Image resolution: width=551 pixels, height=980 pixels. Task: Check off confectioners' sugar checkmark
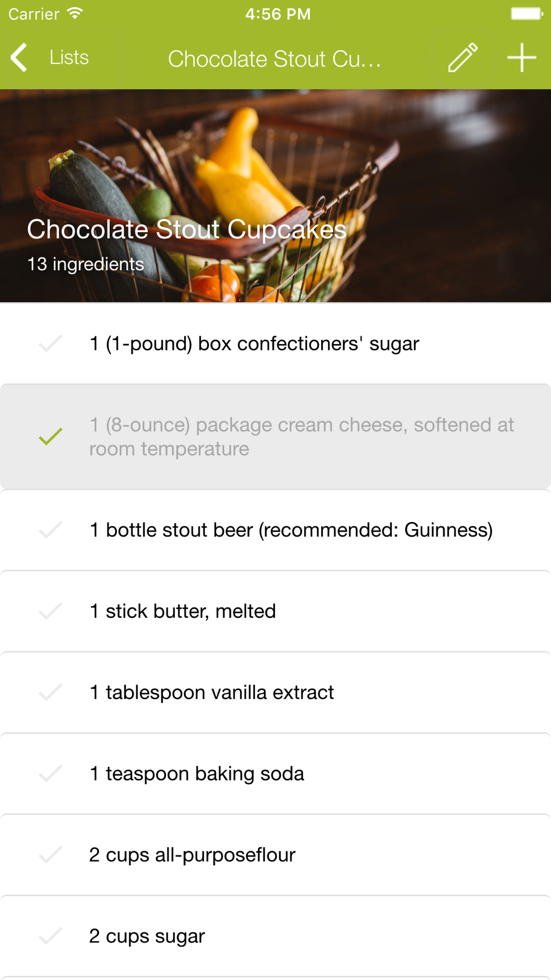[x=50, y=343]
